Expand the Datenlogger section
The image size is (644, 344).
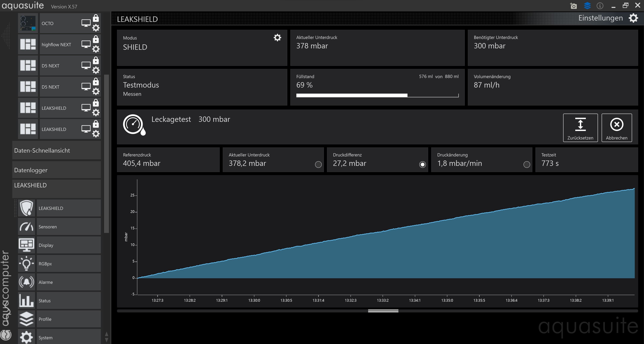pos(56,170)
